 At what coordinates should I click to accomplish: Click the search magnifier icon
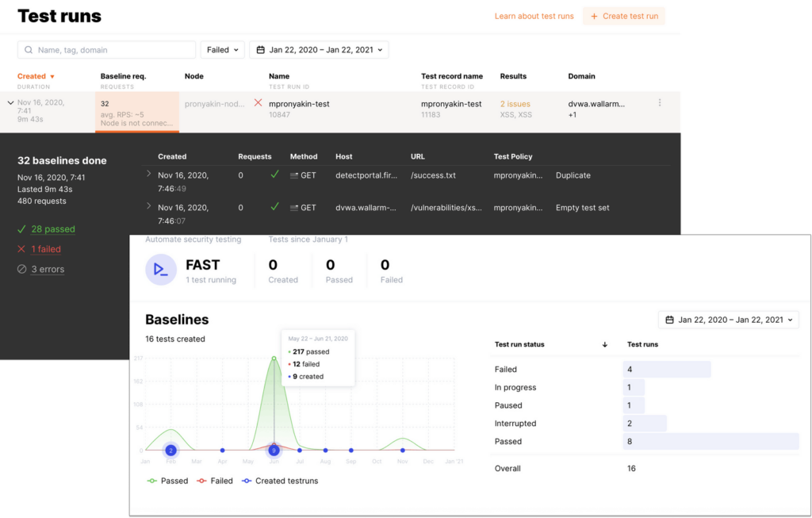click(x=29, y=50)
